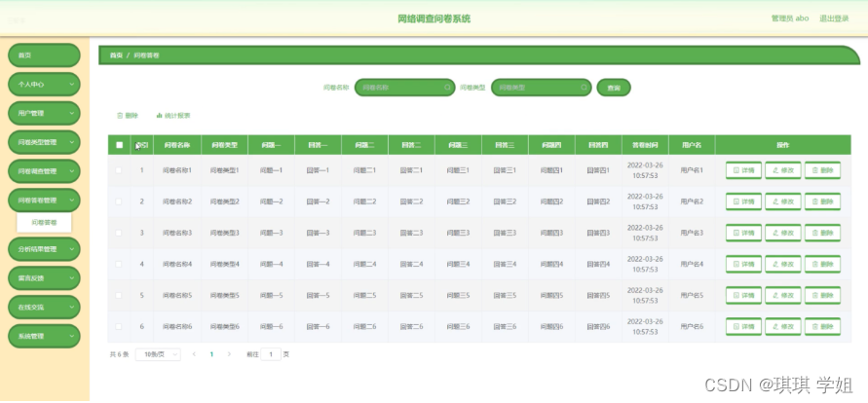Select page number 1 in pagination
868x403 pixels.
coord(211,354)
